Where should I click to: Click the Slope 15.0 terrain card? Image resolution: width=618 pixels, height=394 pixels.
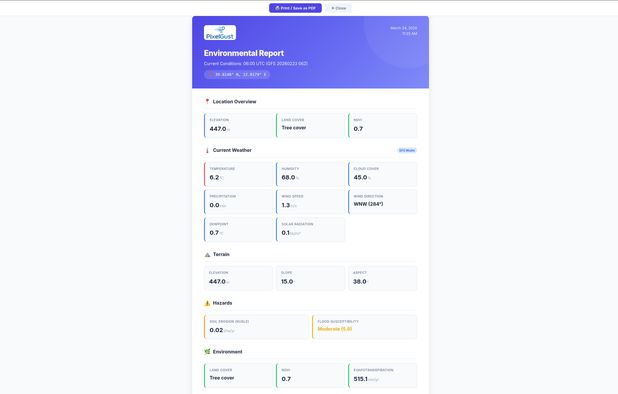point(311,278)
